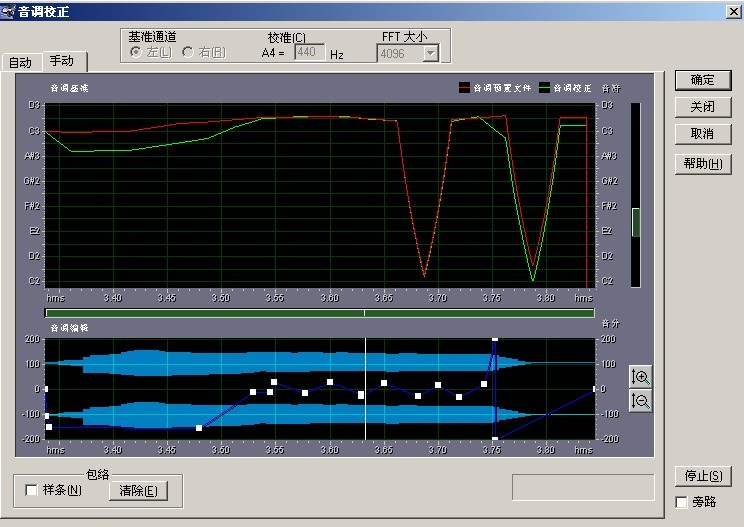Image resolution: width=744 pixels, height=527 pixels.
Task: Click the vertical pitch range scrollbar thumb
Action: 636,222
